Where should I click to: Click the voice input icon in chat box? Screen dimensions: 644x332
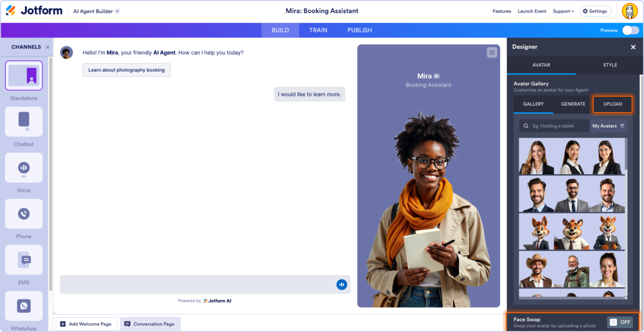pyautogui.click(x=342, y=284)
